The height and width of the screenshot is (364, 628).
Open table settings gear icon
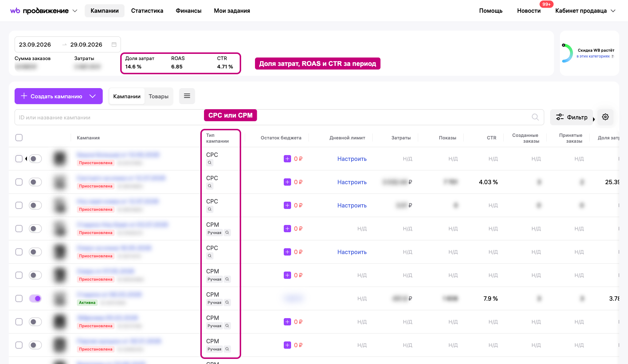[x=605, y=117]
